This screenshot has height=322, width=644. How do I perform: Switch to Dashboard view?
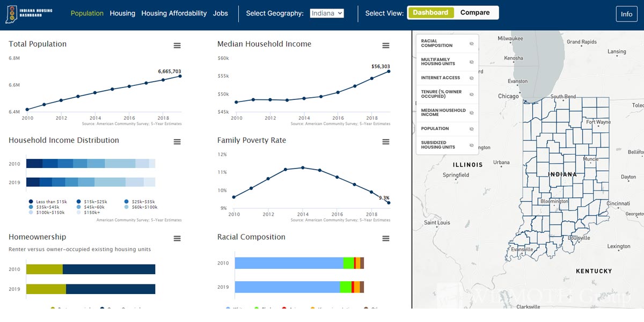(430, 13)
